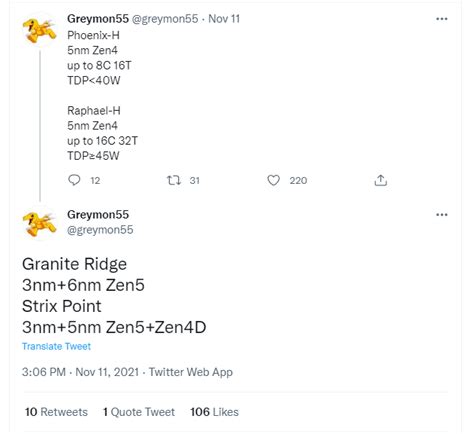
Task: Open the 3:06 PM · Nov 11, 2021 timestamp
Action: click(80, 372)
